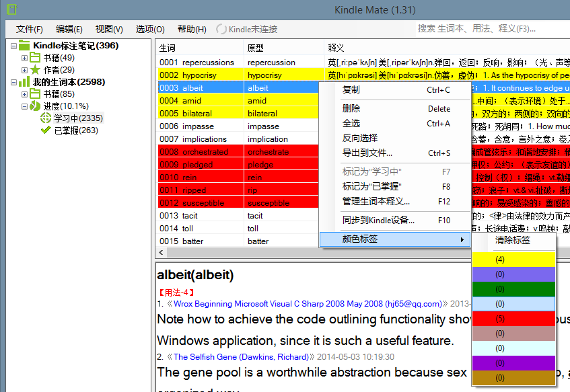Pick the golden brown color tag
The width and height of the screenshot is (570, 392).
coord(513,378)
